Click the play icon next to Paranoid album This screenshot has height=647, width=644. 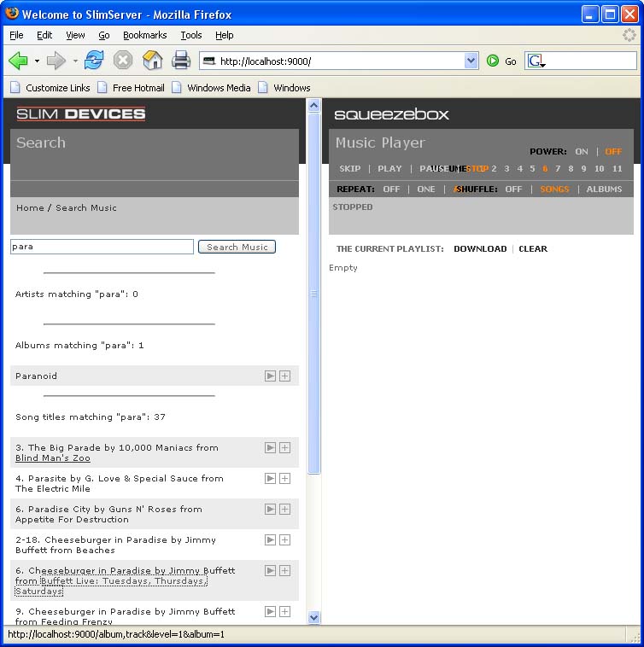pos(270,376)
